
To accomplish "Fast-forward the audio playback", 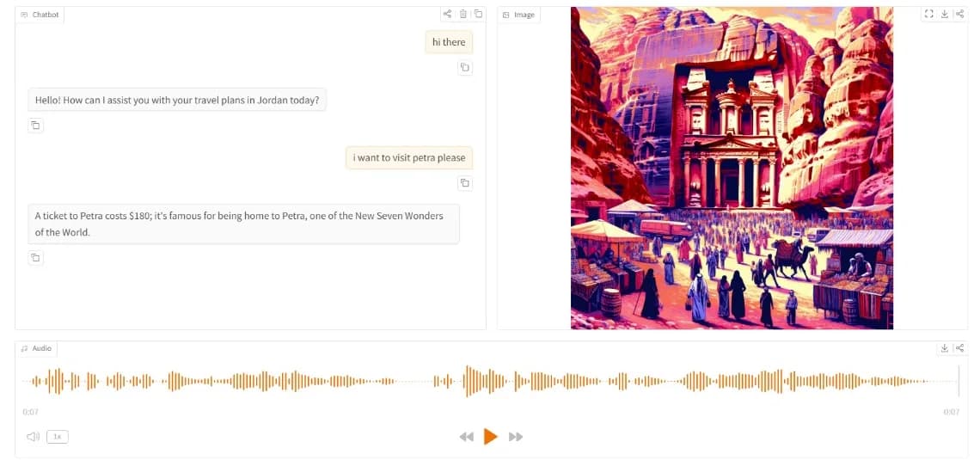I will click(x=516, y=437).
